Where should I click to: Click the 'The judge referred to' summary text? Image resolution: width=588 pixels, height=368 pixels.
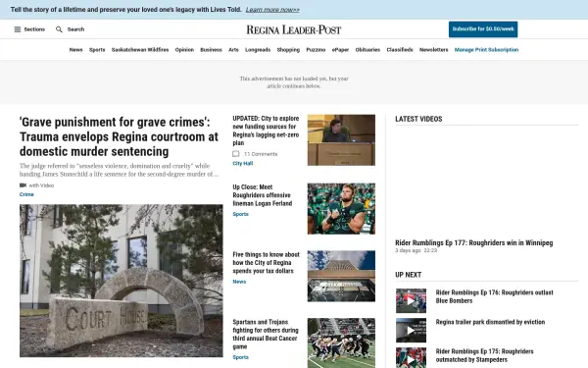120,170
